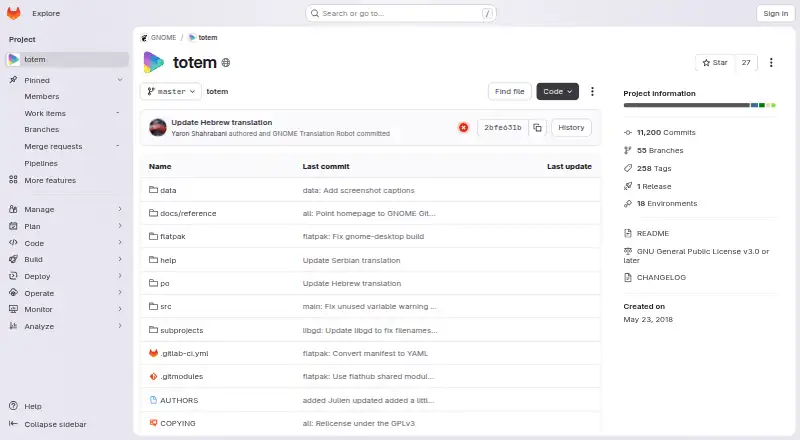Click the Monitor screen icon
Image resolution: width=800 pixels, height=440 pixels.
click(13, 309)
